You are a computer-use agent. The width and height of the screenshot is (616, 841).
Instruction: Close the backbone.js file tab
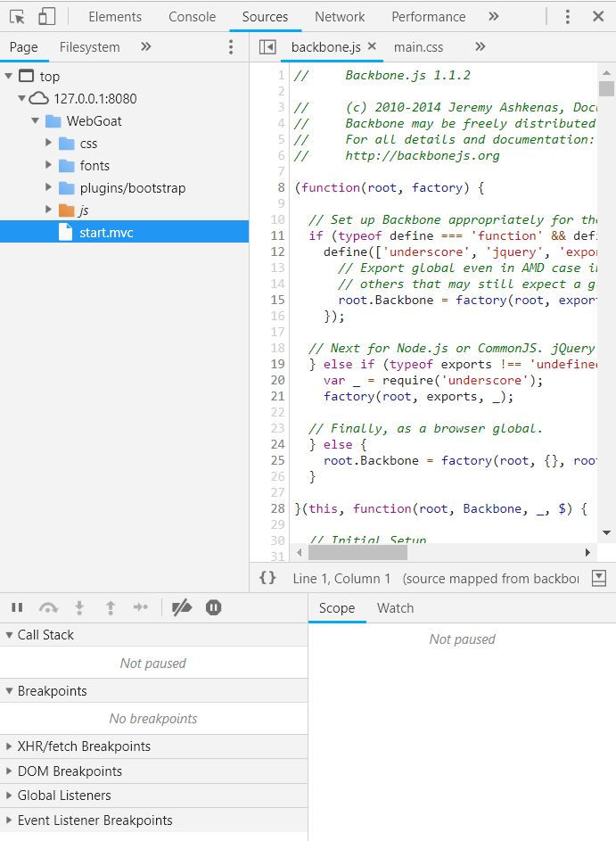pyautogui.click(x=372, y=46)
